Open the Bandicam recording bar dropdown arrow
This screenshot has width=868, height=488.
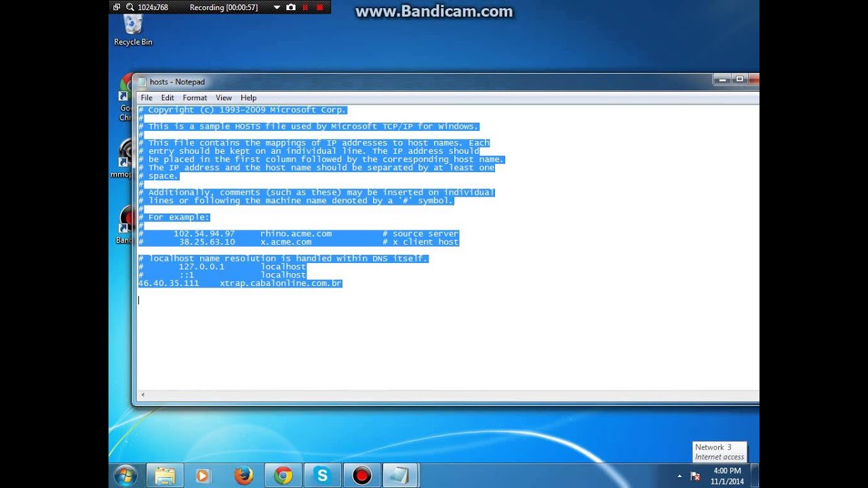(x=277, y=7)
